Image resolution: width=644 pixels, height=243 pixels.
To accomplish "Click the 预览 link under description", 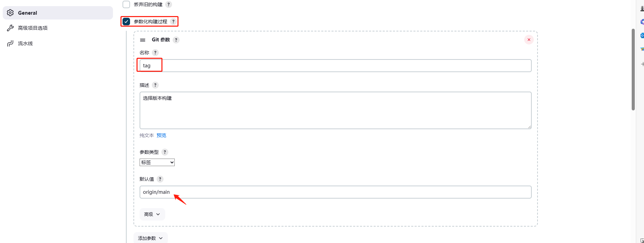I will (x=161, y=135).
